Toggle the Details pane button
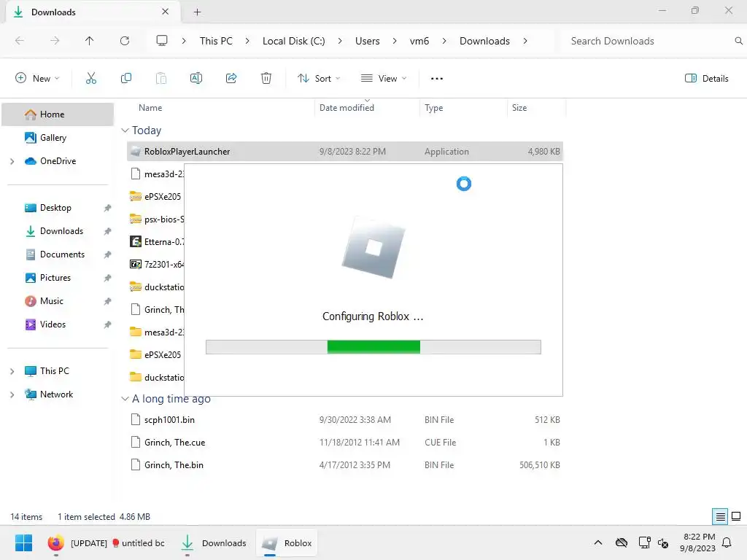This screenshot has width=747, height=560. tap(706, 79)
